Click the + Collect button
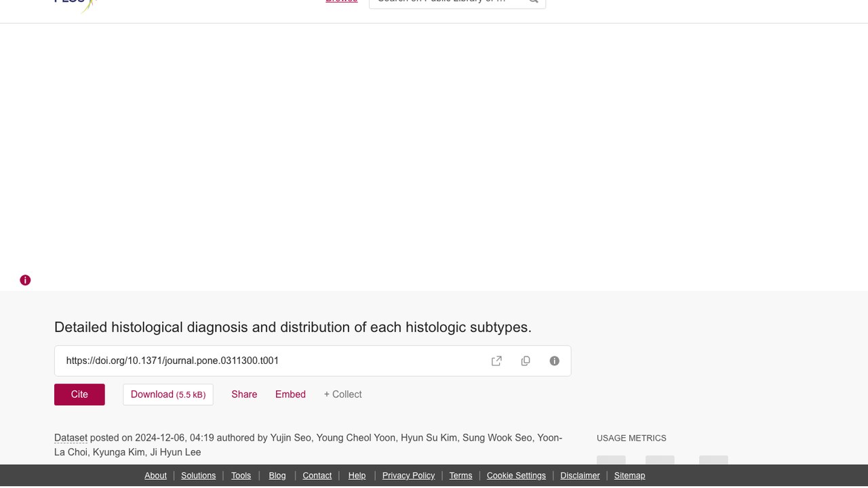Screen dimensions: 868x488 [342, 394]
